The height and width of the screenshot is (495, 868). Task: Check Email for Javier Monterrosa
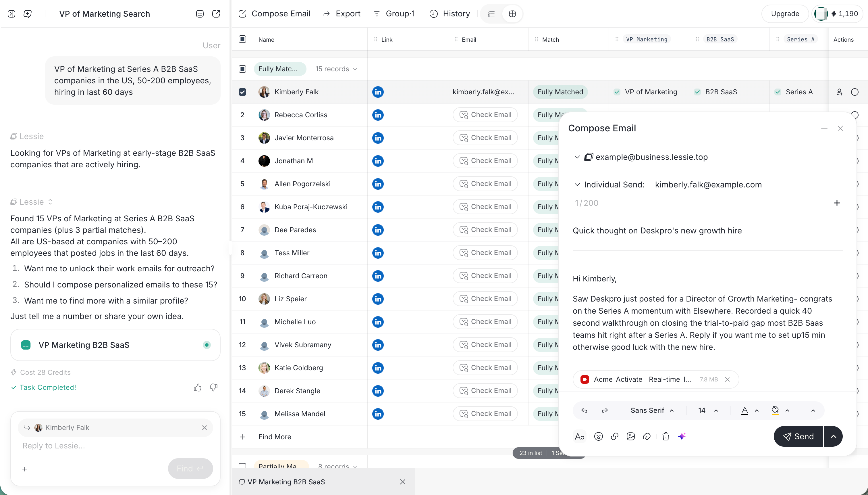pyautogui.click(x=485, y=138)
